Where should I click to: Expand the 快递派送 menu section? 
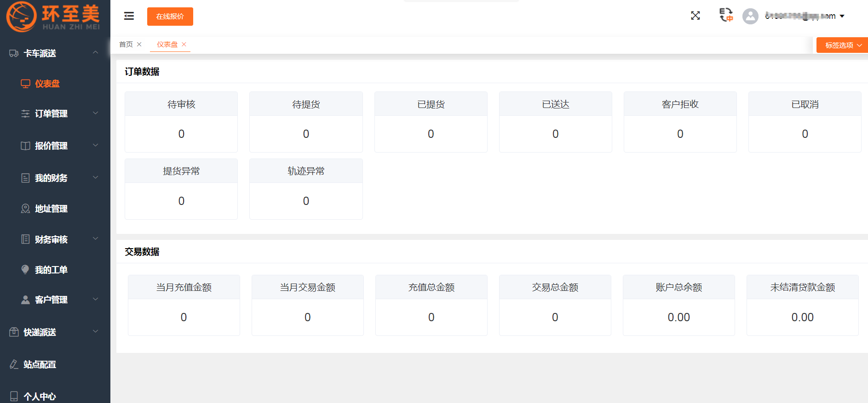click(x=95, y=332)
